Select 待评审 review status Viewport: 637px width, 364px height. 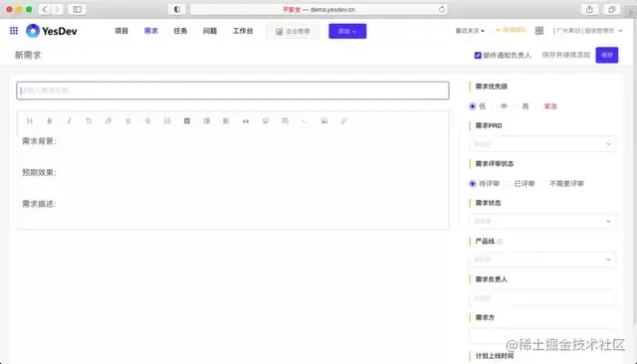point(473,184)
